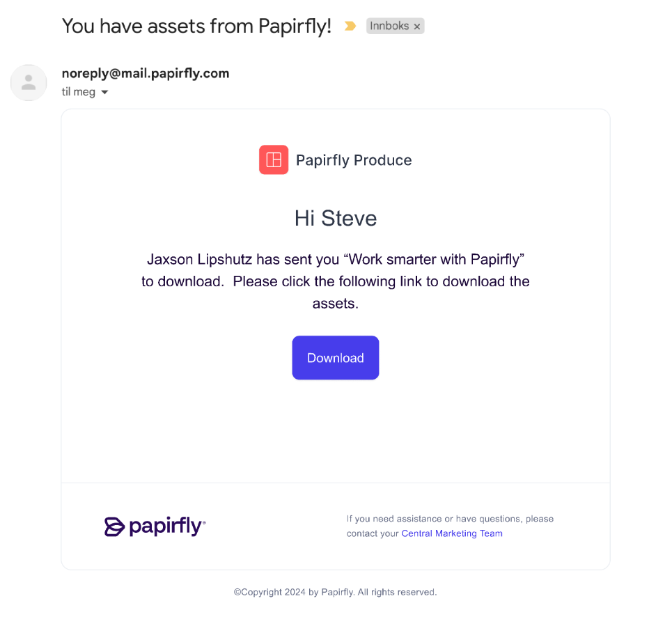Screen dimensions: 672x640
Task: Click sender address noreply@mail.papirfly.com
Action: [146, 73]
